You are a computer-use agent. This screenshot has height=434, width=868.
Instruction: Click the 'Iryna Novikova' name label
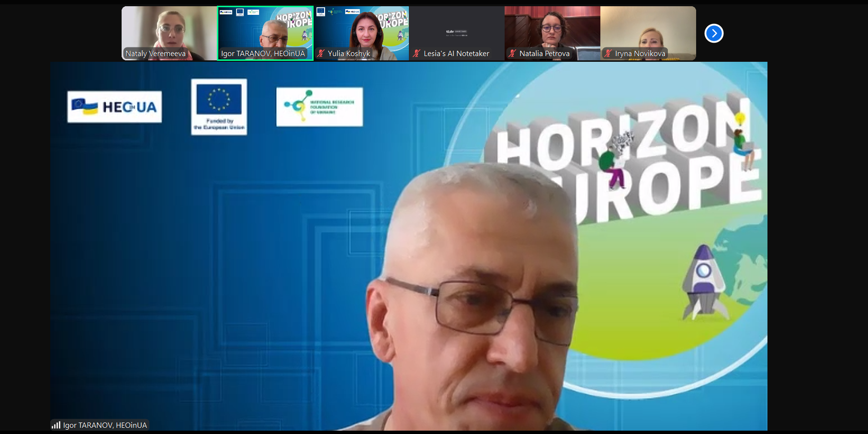[x=640, y=54]
